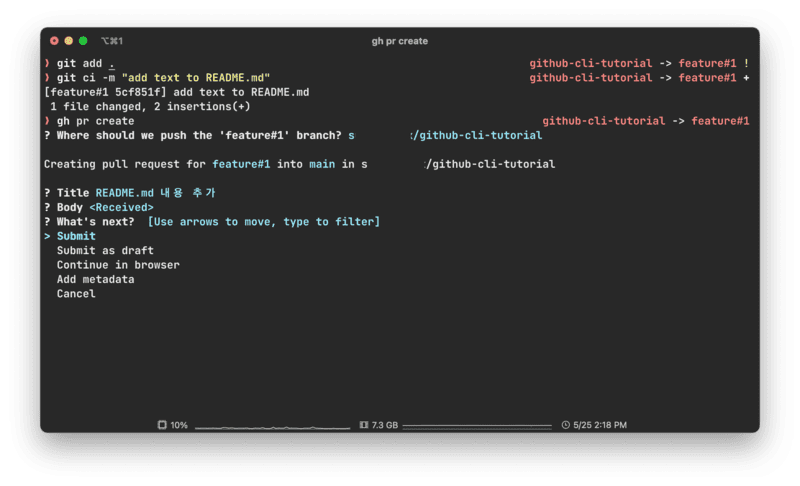
Task: Choose Submit as draft option
Action: (x=105, y=251)
